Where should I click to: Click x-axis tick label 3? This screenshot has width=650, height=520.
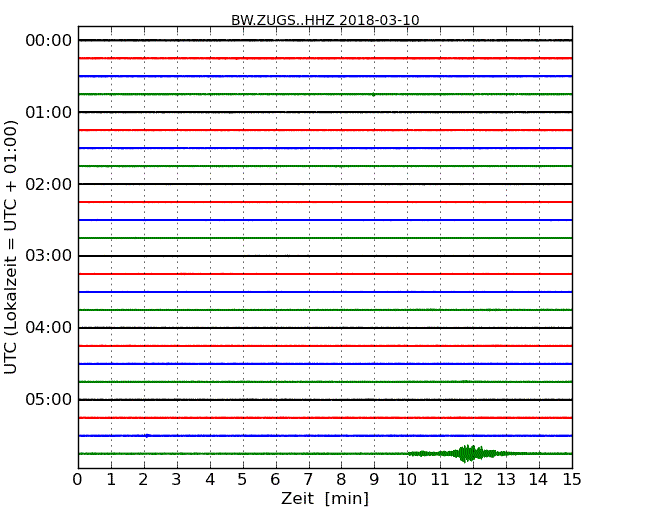click(x=177, y=480)
